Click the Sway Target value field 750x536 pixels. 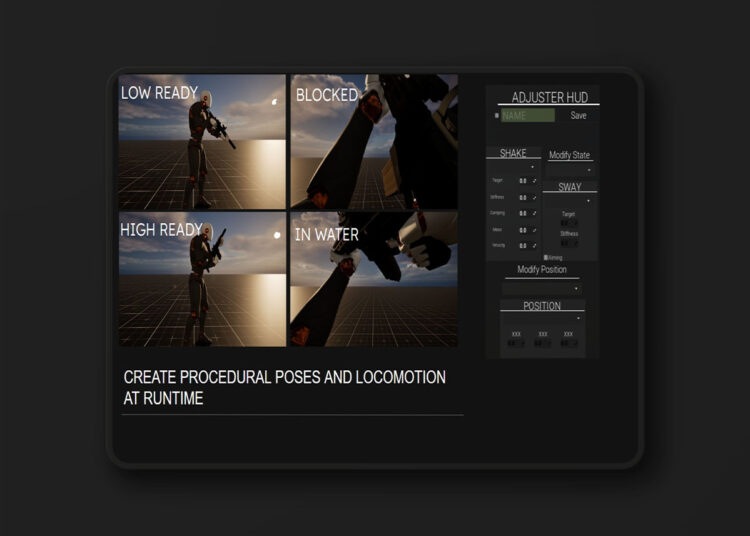tap(569, 223)
